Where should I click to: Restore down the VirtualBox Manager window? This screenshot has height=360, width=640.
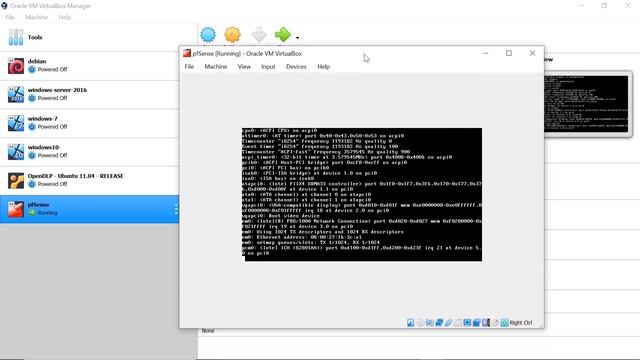tap(604, 6)
